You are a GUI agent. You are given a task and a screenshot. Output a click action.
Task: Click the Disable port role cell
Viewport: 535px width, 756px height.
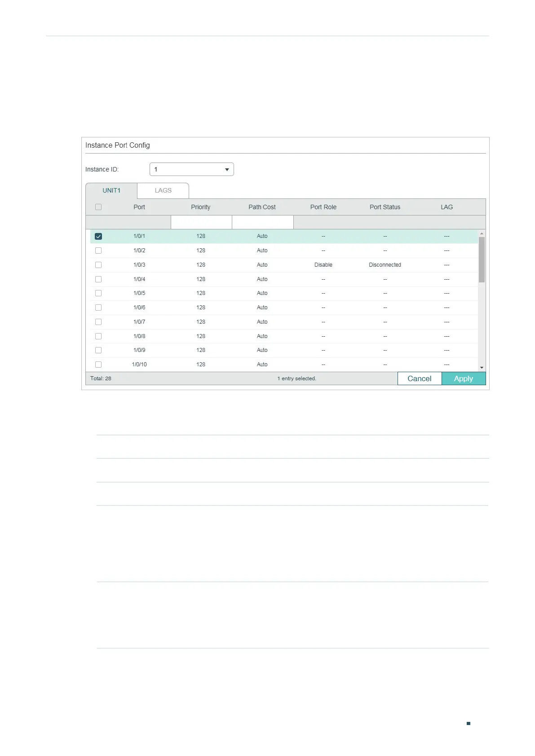click(323, 265)
